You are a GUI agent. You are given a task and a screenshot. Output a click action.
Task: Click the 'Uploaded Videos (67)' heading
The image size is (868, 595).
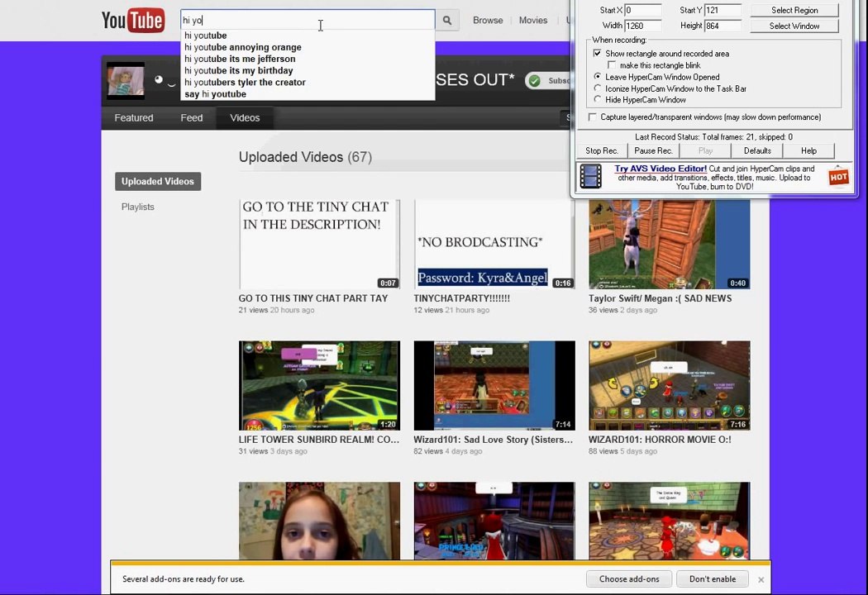[305, 157]
